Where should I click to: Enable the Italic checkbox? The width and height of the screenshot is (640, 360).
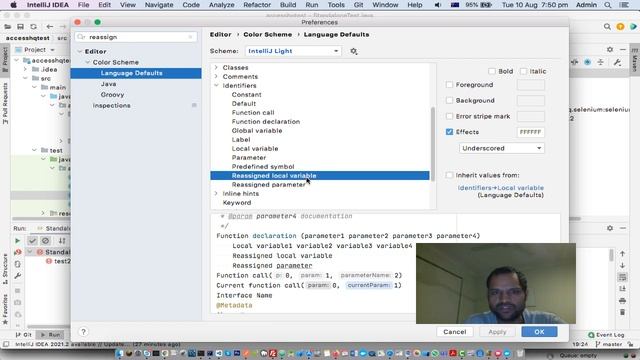coord(524,71)
